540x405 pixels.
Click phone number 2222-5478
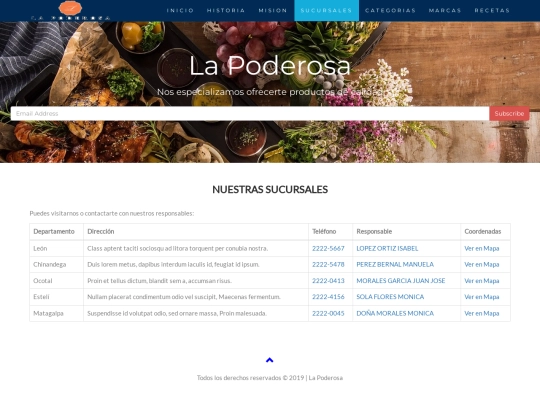328,264
